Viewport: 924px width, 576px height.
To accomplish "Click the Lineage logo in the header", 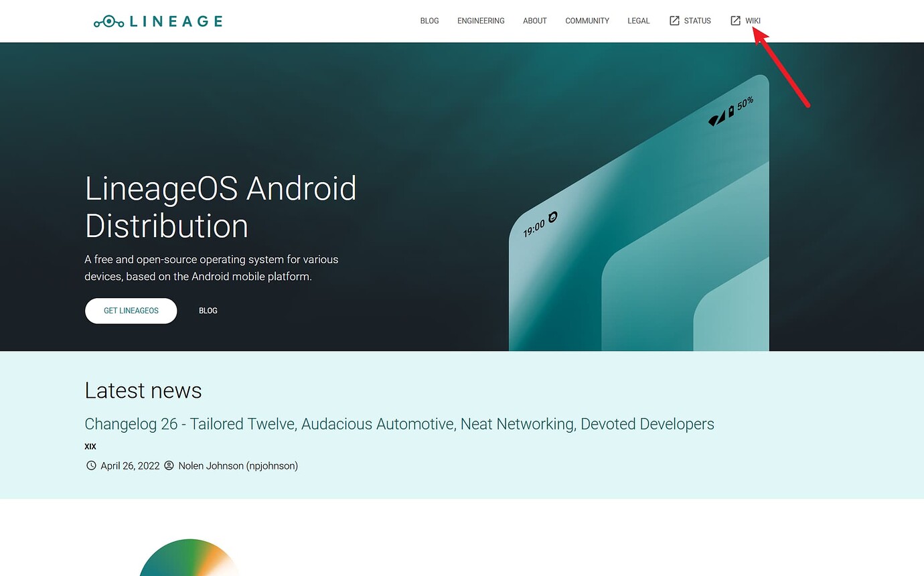I will click(x=158, y=21).
